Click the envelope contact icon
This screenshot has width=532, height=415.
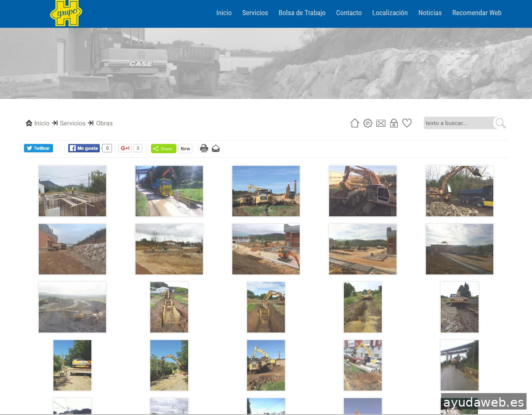tap(380, 123)
